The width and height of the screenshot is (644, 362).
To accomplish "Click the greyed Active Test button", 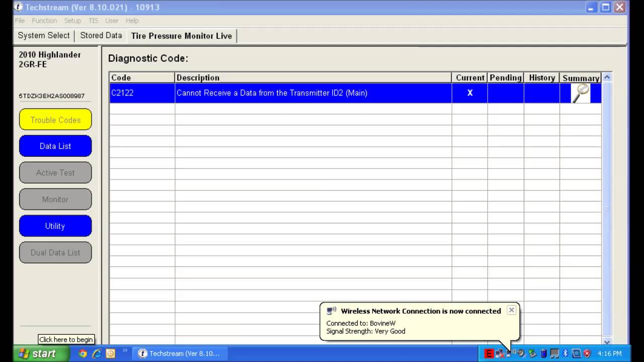I will pyautogui.click(x=55, y=173).
